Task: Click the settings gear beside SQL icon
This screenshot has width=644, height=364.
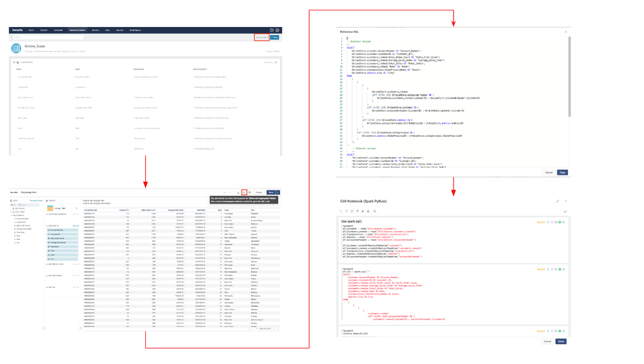Action: coord(250,192)
